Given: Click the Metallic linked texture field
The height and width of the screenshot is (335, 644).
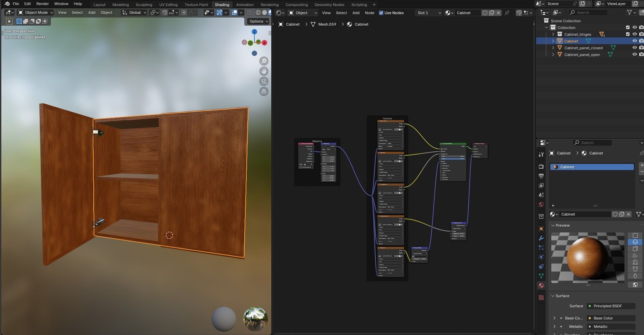Looking at the screenshot, I should [x=611, y=327].
